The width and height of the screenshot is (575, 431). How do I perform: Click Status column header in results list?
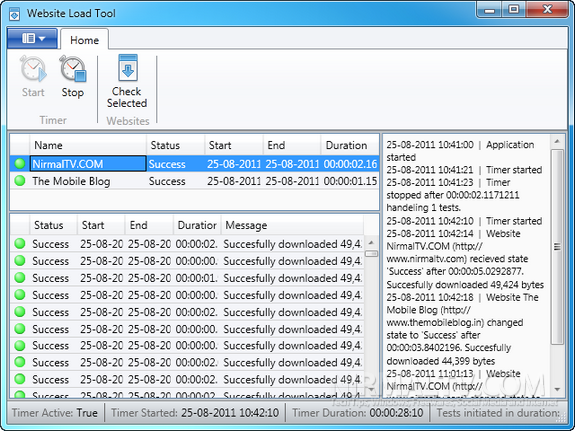click(54, 225)
